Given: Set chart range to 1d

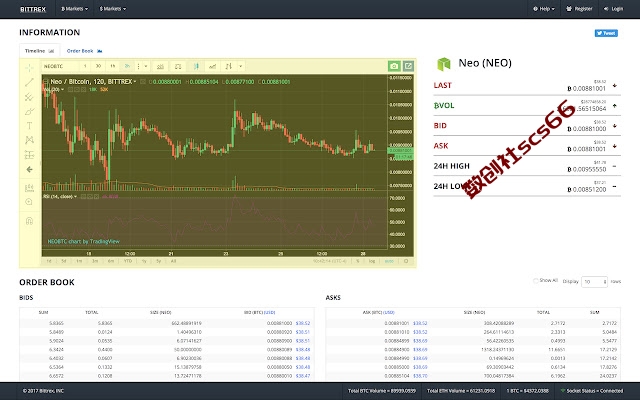Looking at the screenshot, I should (x=49, y=261).
